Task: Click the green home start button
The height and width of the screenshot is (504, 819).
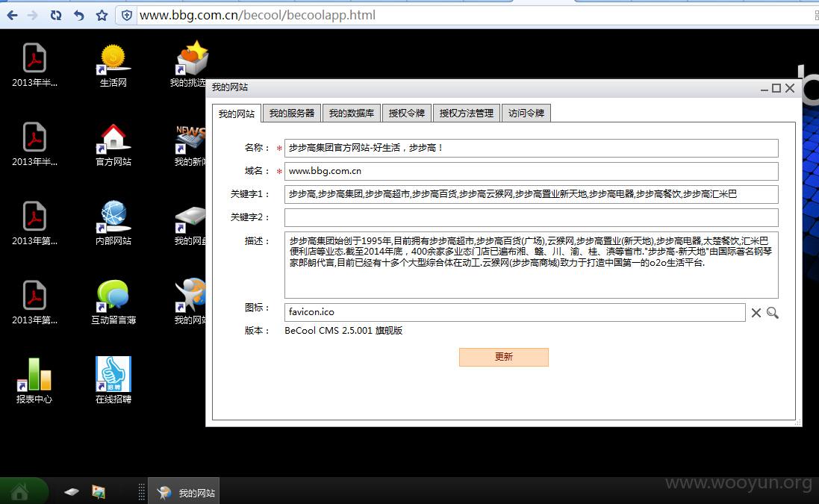Action: tap(20, 491)
